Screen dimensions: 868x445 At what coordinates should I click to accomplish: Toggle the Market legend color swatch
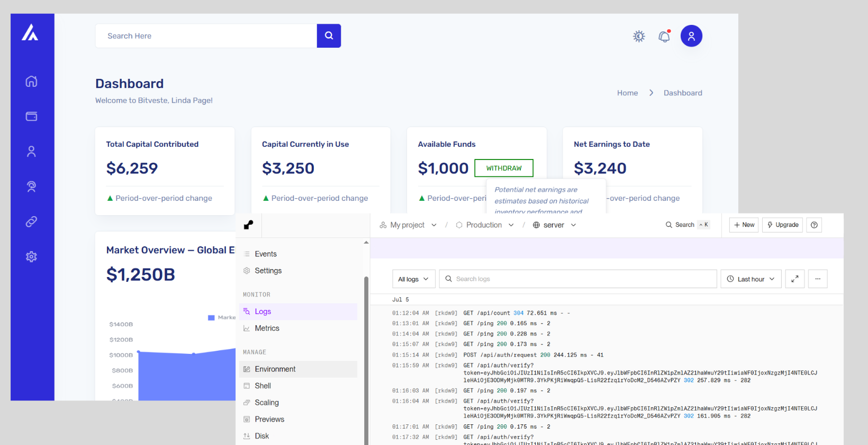211,317
